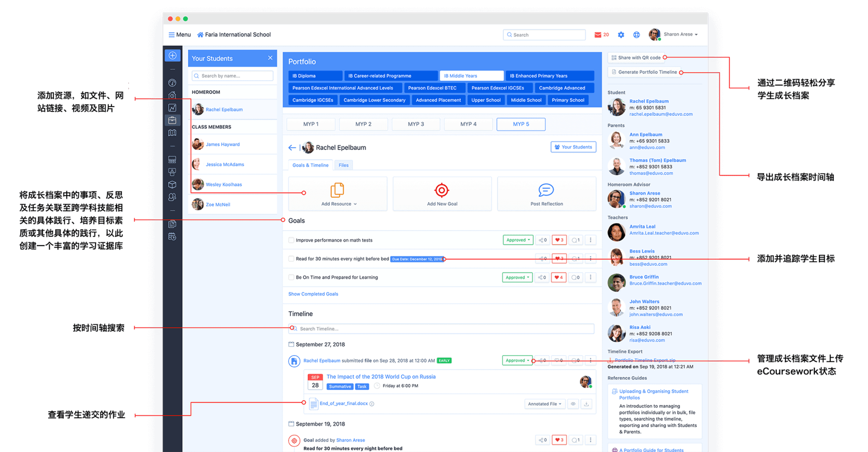Open the people group sidebar icon
The height and width of the screenshot is (452, 868).
click(x=172, y=197)
